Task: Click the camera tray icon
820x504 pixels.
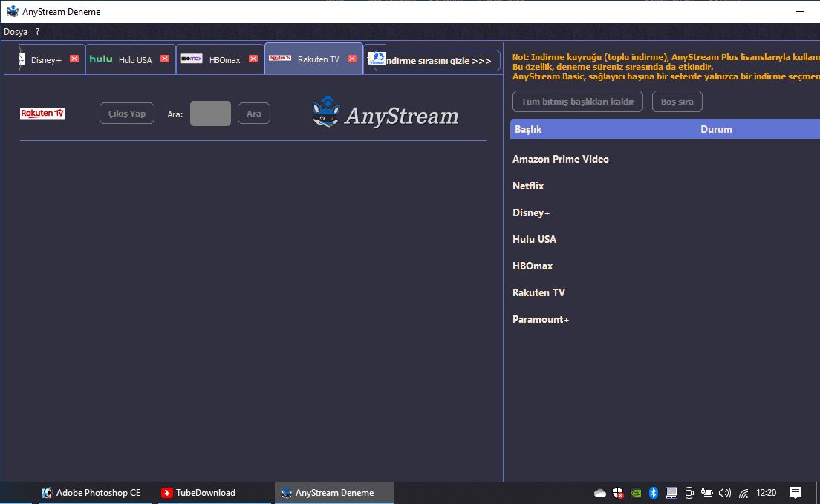Action: pos(689,493)
